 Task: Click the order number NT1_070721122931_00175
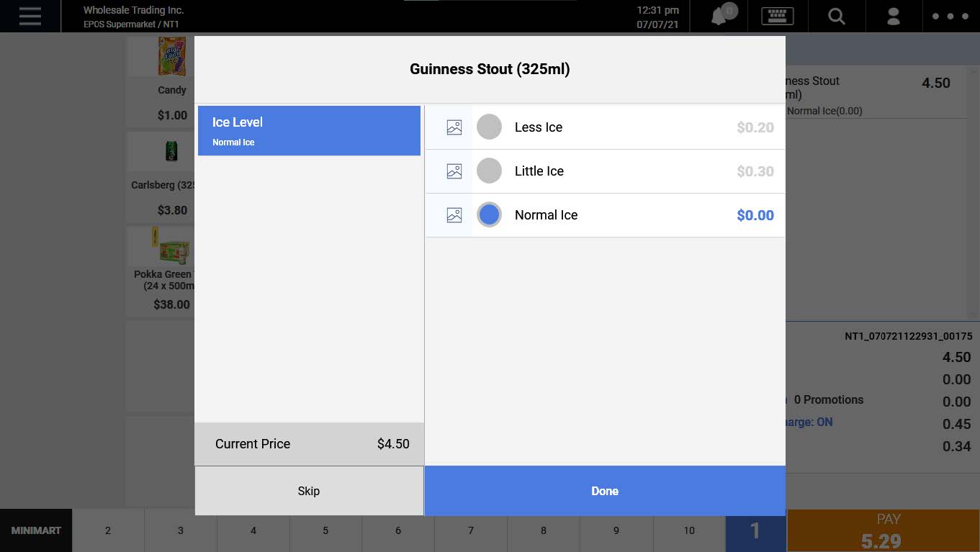909,336
